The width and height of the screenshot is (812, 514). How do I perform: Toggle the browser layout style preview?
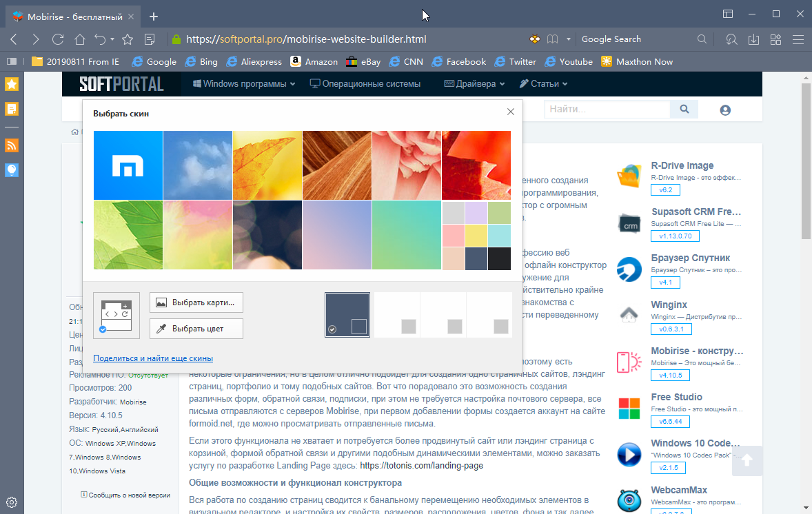point(116,316)
